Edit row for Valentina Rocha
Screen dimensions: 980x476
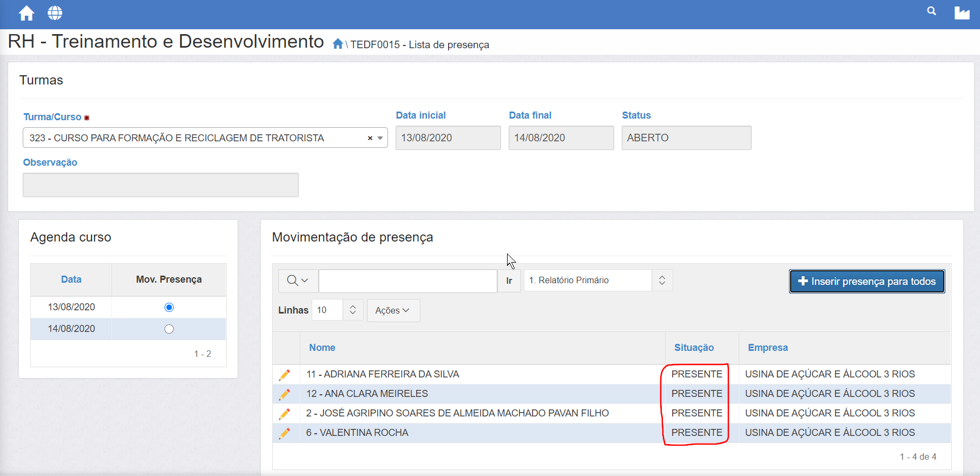285,433
